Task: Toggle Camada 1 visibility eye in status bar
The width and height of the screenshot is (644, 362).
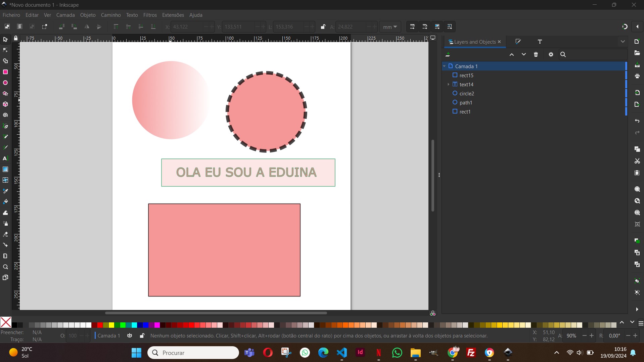Action: click(130, 335)
